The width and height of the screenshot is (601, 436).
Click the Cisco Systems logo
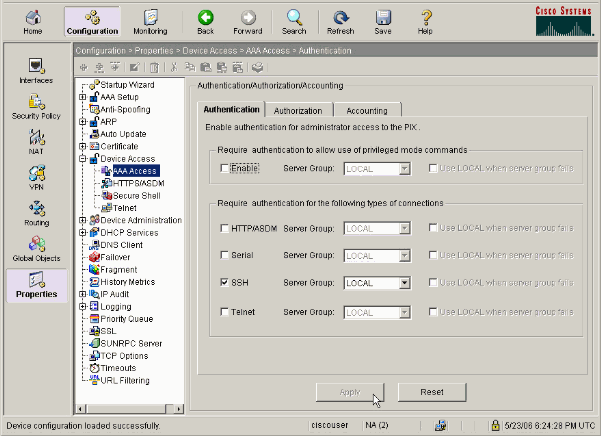563,21
